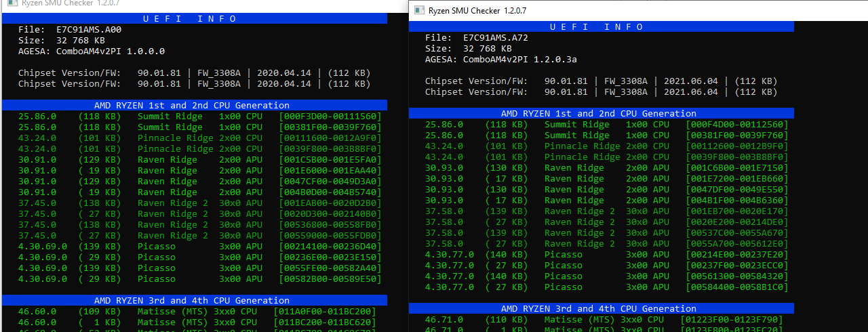Click address range [000F4D00-00112560]
868x332 pixels.
[x=737, y=125]
